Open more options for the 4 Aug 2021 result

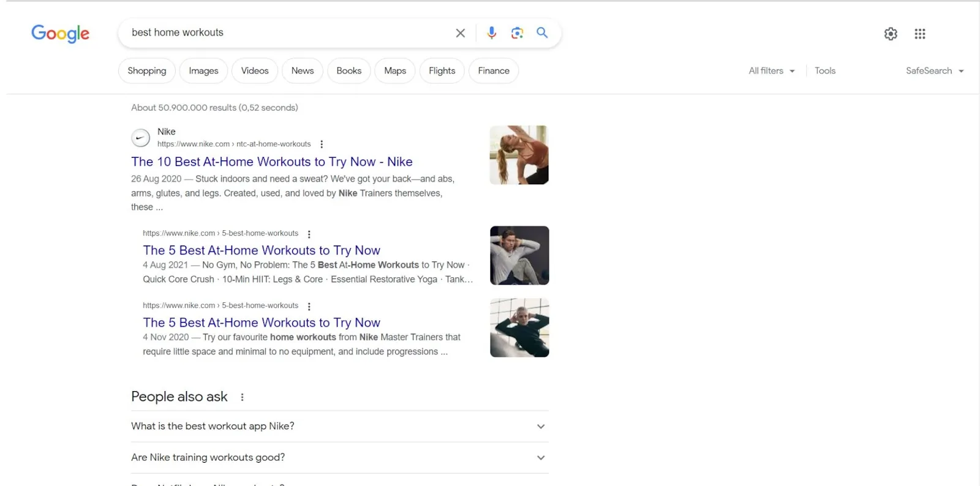point(309,234)
